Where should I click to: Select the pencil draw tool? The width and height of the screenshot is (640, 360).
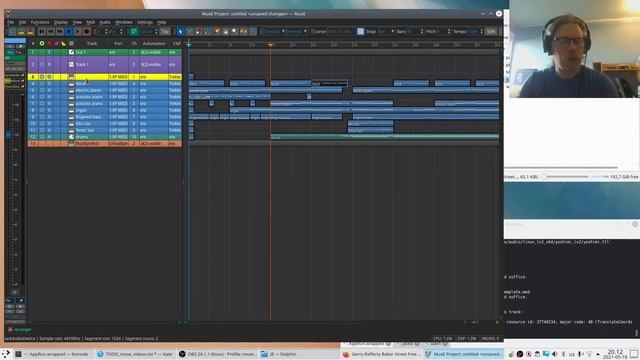click(190, 31)
